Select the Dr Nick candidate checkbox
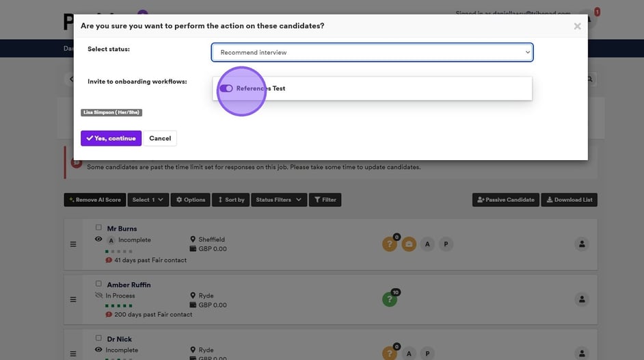 pyautogui.click(x=98, y=339)
